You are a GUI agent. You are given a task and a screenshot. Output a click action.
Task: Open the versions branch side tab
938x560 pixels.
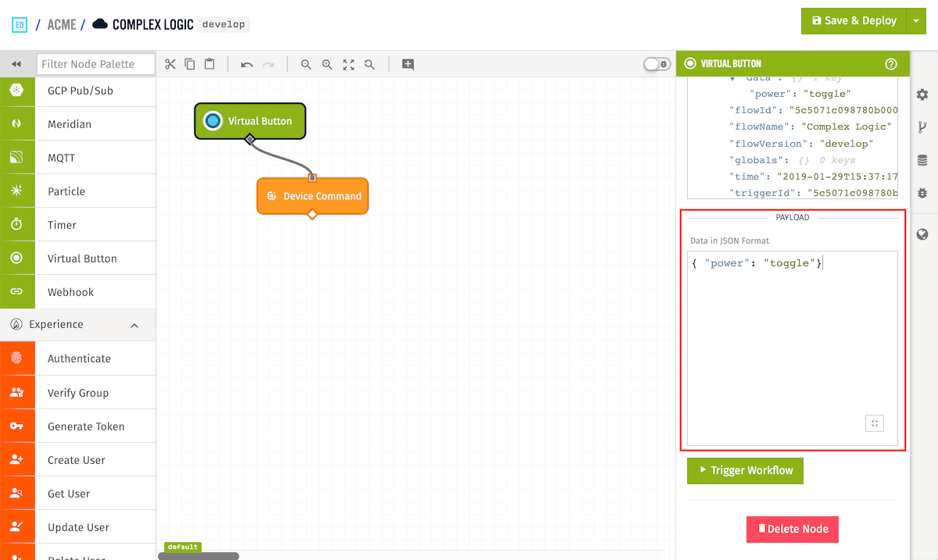click(922, 127)
